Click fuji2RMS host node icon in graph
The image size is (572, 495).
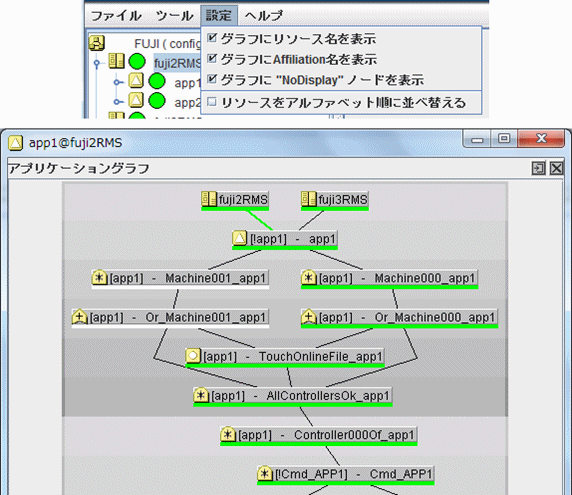[x=209, y=199]
